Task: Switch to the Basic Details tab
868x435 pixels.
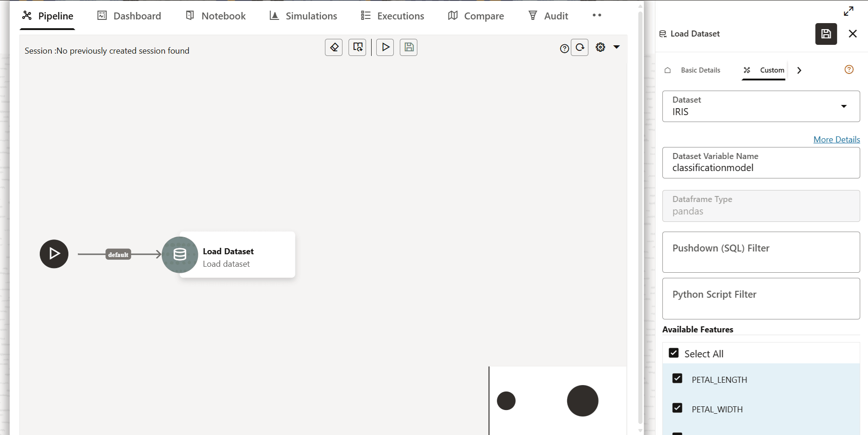Action: pyautogui.click(x=700, y=70)
